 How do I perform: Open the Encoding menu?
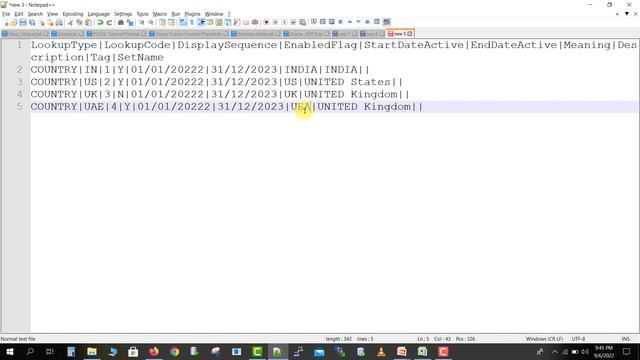(x=73, y=14)
